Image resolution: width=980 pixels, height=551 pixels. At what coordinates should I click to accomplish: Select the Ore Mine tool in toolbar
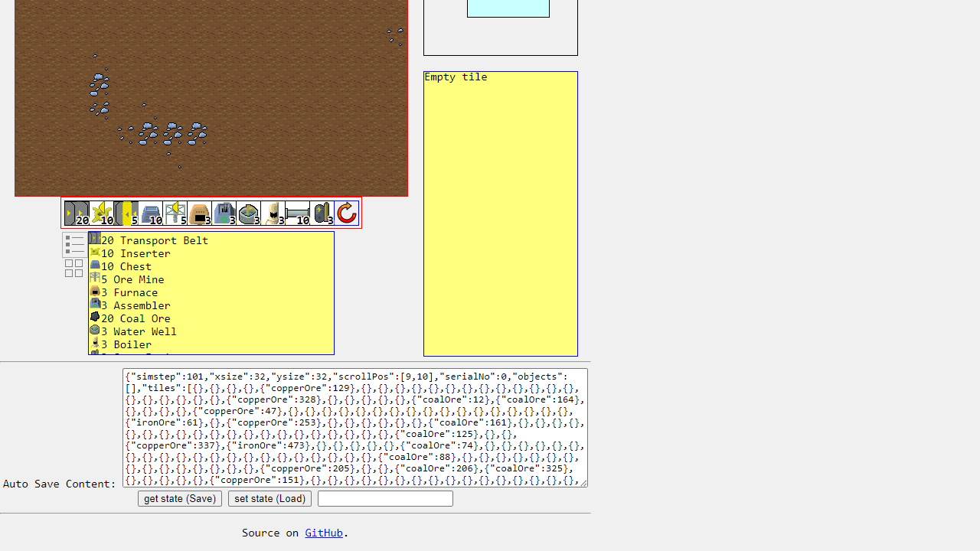(175, 213)
